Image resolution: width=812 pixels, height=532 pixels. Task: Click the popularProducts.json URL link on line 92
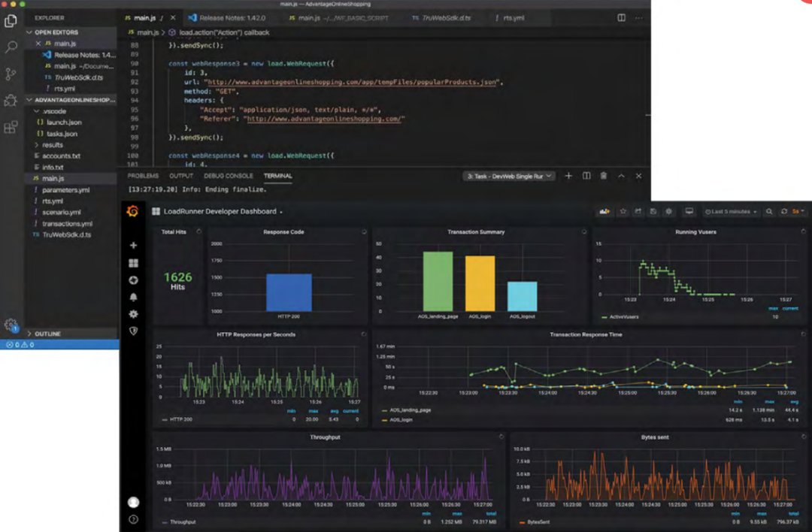coord(352,82)
